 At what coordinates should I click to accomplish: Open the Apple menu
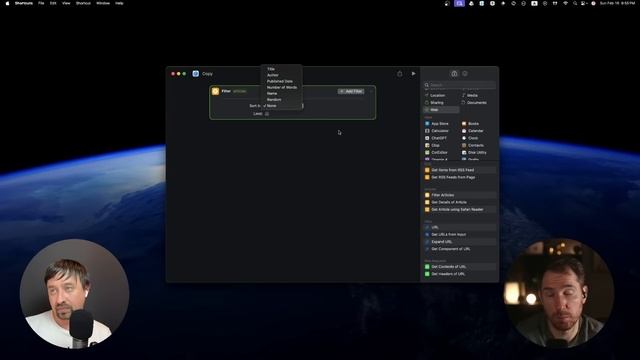tap(7, 3)
